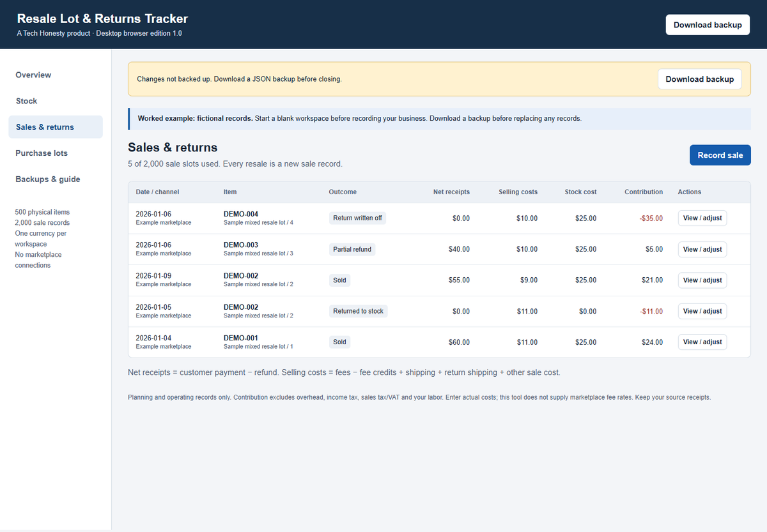Click the Actions column header
767x532 pixels.
(690, 192)
